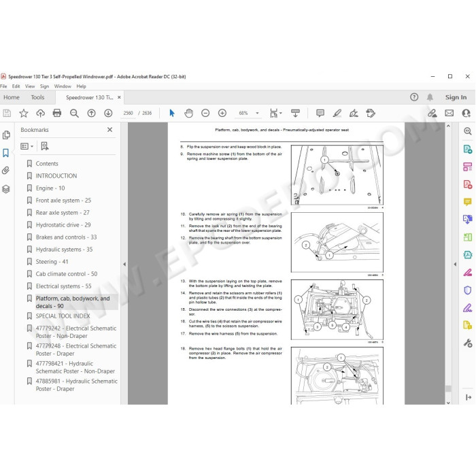Screen dimensions: 476x476
Task: Click the upload to cloud icon
Action: (x=40, y=114)
